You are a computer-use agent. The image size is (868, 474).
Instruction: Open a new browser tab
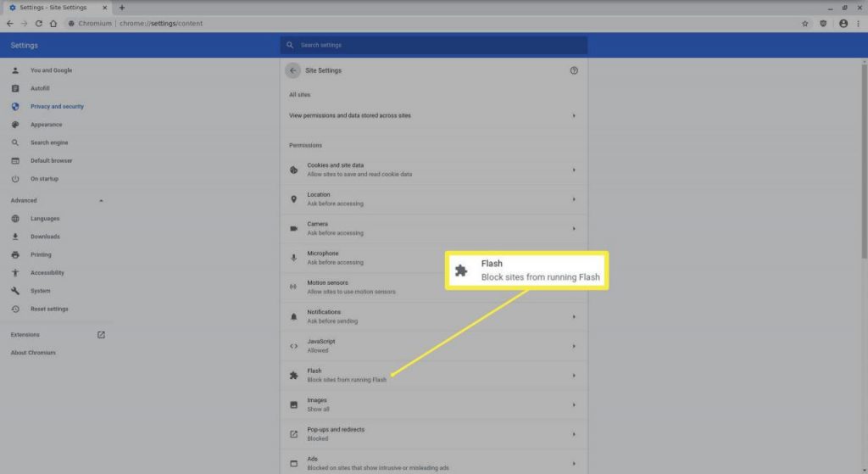coord(122,8)
